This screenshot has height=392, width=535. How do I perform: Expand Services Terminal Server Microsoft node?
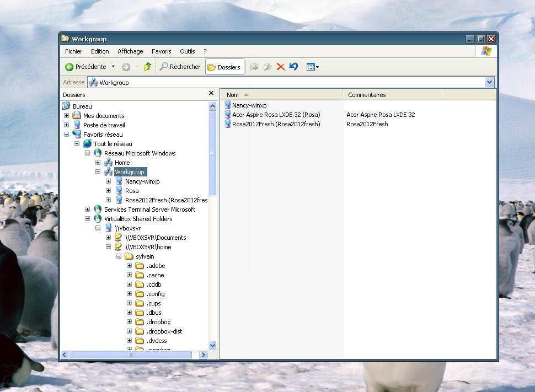(x=88, y=210)
